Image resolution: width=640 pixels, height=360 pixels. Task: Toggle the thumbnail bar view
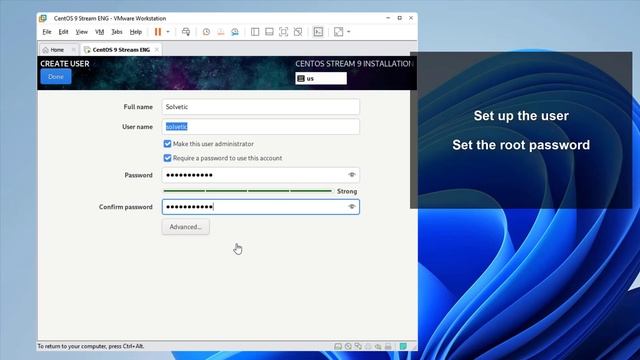269,32
